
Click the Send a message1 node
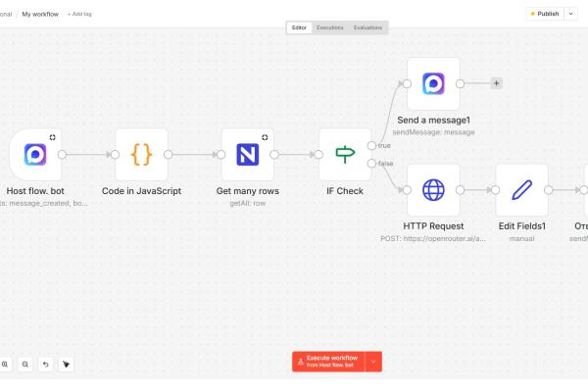[x=433, y=83]
